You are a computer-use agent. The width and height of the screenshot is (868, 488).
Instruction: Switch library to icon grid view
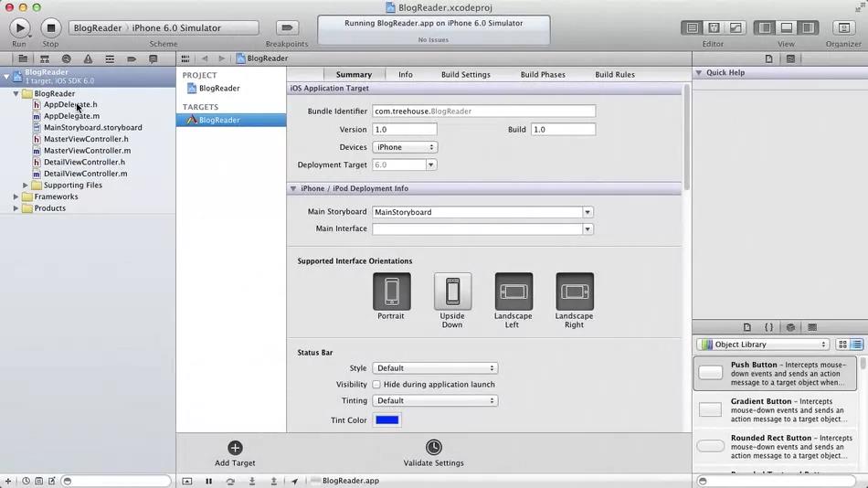point(842,344)
